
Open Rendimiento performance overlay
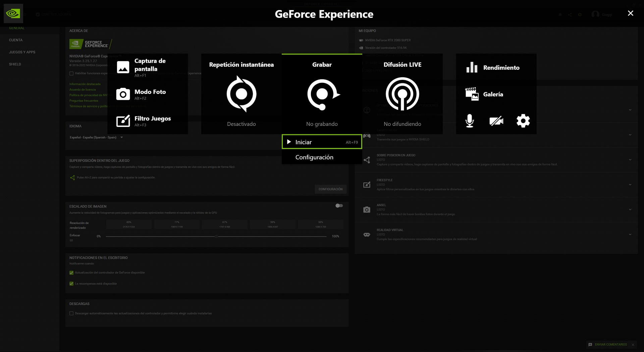[x=496, y=67]
